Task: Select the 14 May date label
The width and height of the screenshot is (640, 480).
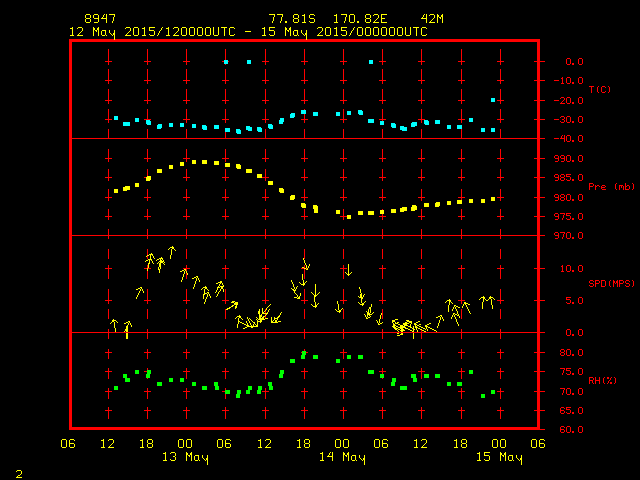Action: [342, 458]
